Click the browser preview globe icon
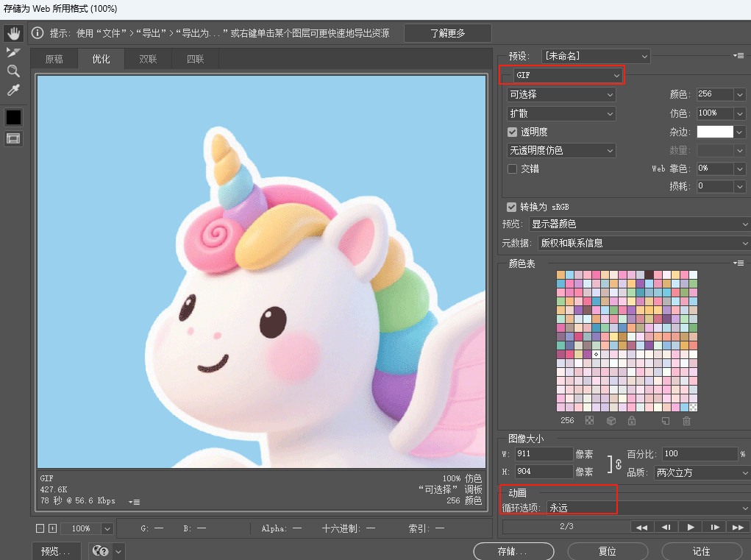Image resolution: width=751 pixels, height=560 pixels. coord(101,551)
